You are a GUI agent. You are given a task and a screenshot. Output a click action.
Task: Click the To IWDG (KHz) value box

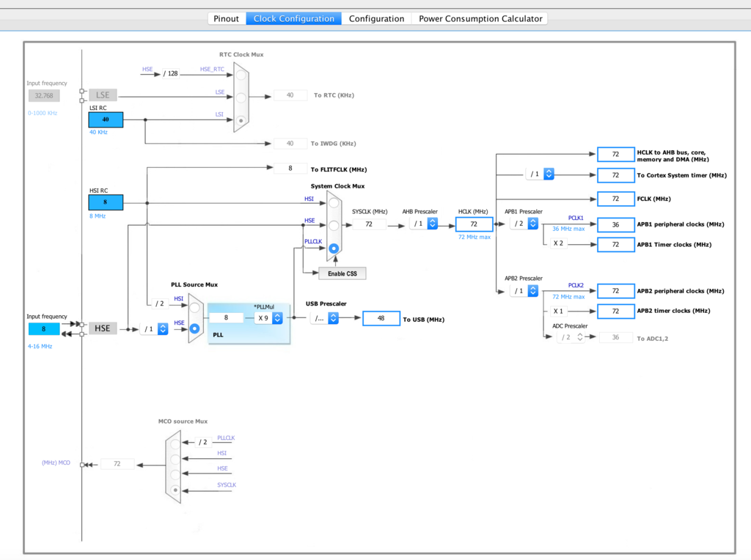pos(290,143)
